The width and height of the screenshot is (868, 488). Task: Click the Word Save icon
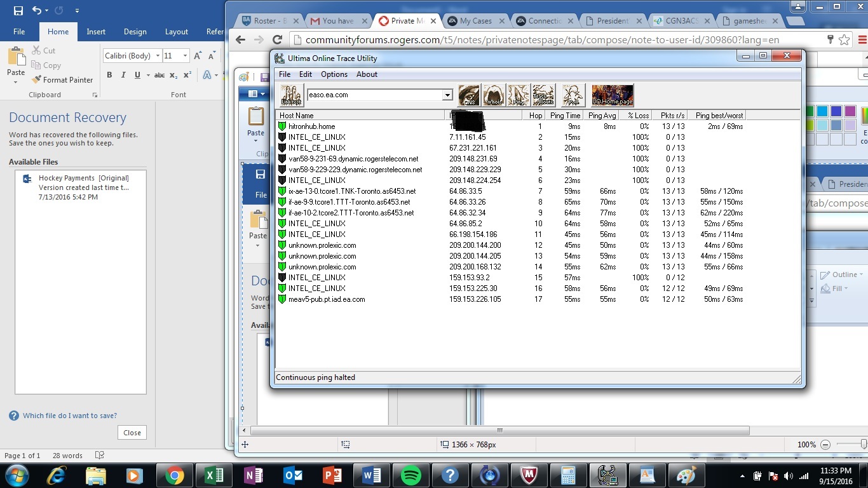tap(18, 11)
